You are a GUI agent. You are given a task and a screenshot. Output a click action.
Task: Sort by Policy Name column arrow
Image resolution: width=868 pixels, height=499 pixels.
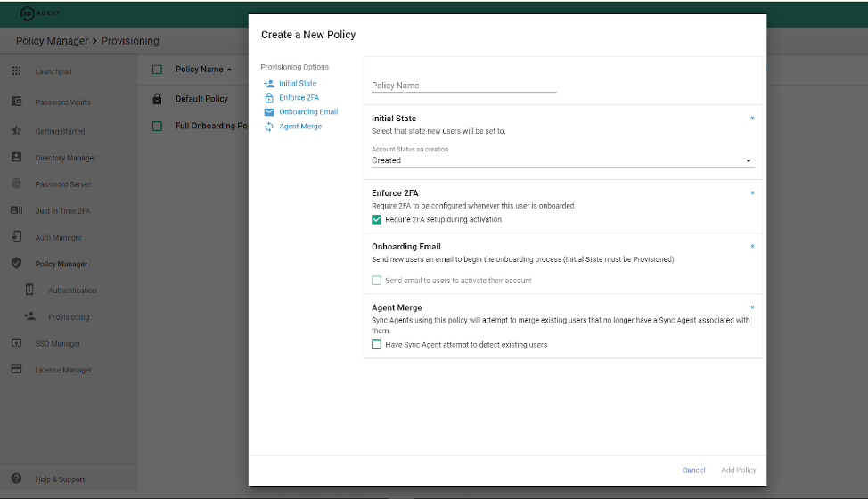(x=229, y=70)
